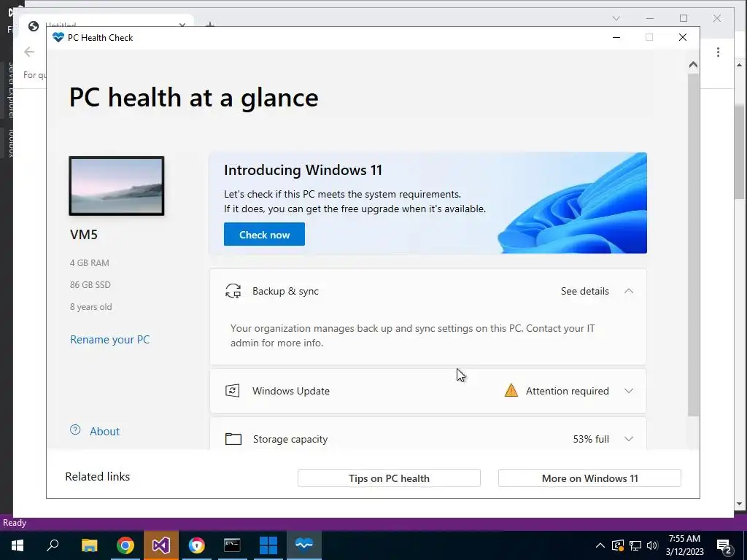Click the PC thumbnail image for VM5
This screenshot has height=560, width=747.
click(x=117, y=186)
